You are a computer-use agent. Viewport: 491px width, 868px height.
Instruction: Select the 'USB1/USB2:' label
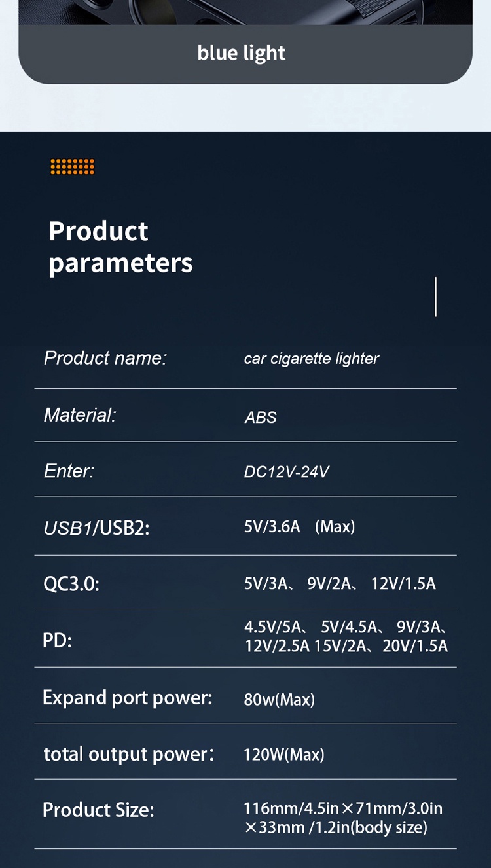[96, 528]
